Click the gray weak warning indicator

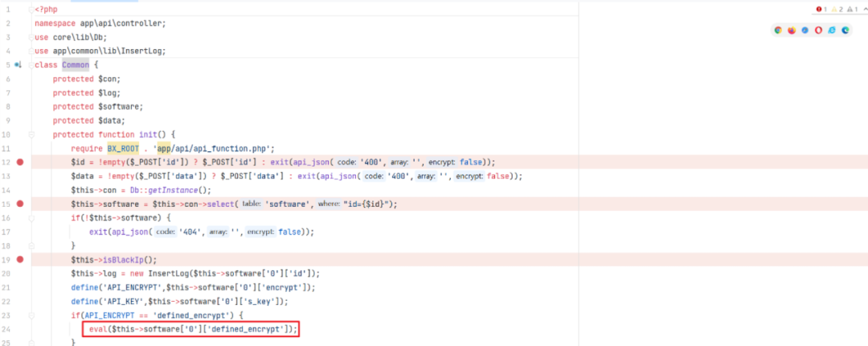853,10
